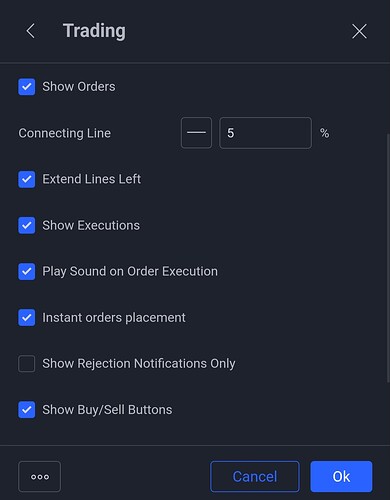The height and width of the screenshot is (500, 390).
Task: Click the Cancel button
Action: tap(255, 476)
